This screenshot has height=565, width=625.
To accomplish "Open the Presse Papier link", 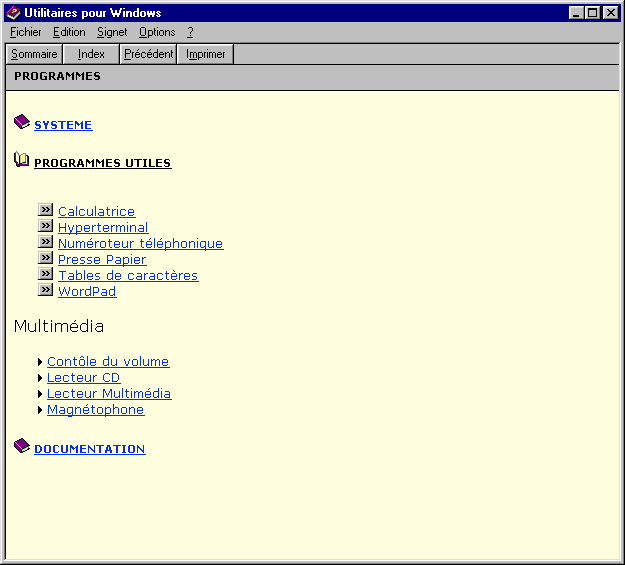I will pyautogui.click(x=102, y=259).
